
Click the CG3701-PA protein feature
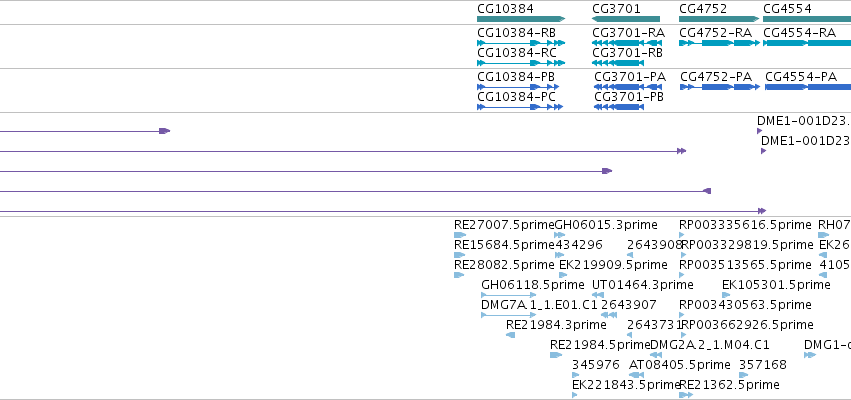pyautogui.click(x=628, y=87)
